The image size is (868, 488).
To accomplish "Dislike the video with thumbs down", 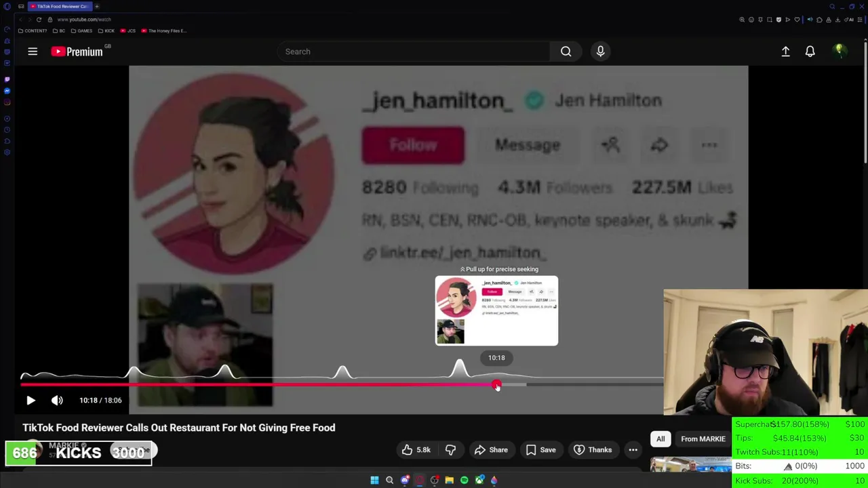I will 450,450.
